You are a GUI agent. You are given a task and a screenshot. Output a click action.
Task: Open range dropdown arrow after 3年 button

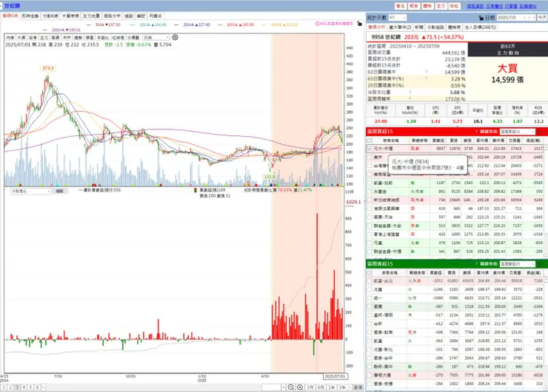coord(350,387)
